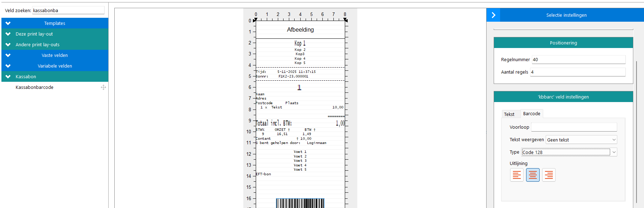
Task: Click the move icon next to Kassabonbarcode
Action: 103,87
